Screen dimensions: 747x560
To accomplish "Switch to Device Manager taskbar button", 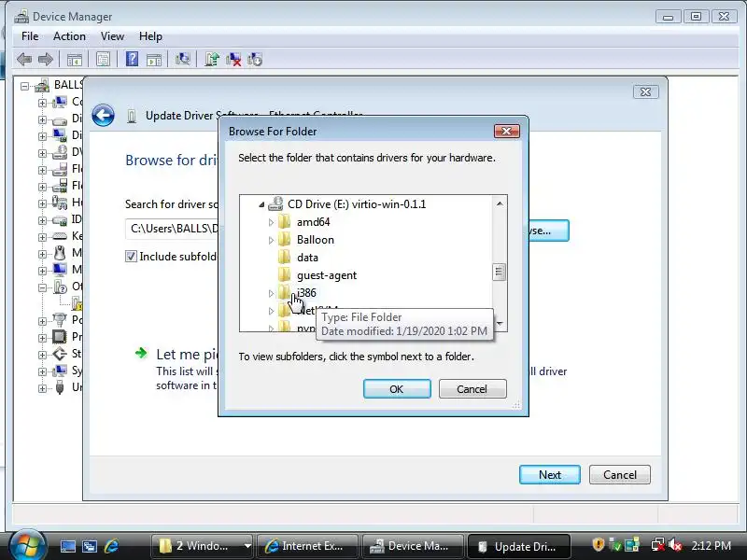I will click(413, 546).
